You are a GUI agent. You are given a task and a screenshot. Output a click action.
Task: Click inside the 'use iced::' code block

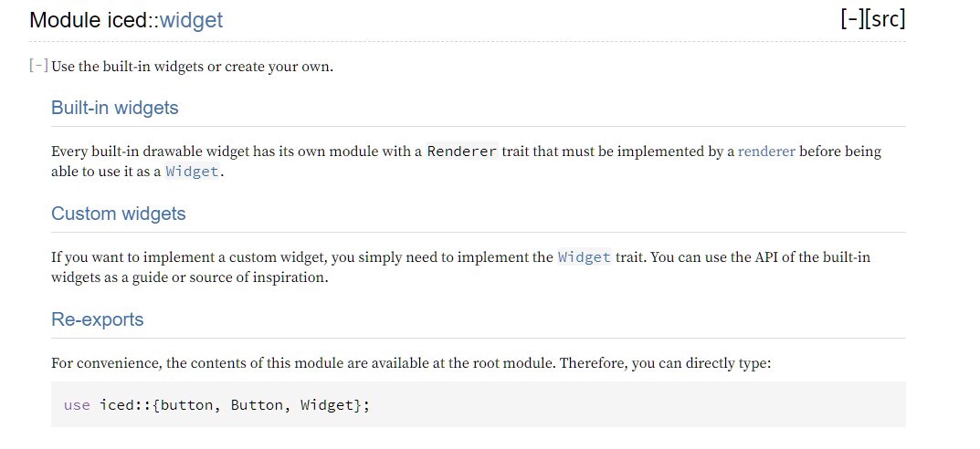[x=478, y=404]
